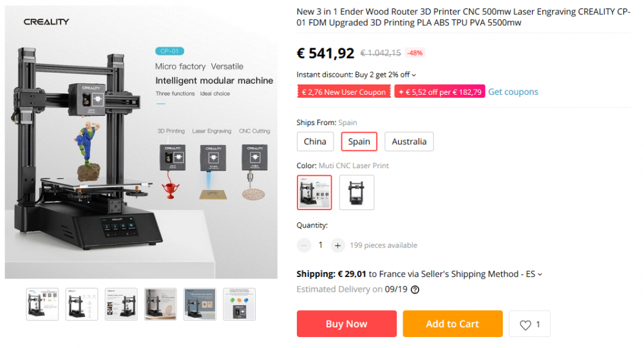Expand the Instant discount dropdown arrow
The height and width of the screenshot is (348, 644).
pyautogui.click(x=414, y=75)
